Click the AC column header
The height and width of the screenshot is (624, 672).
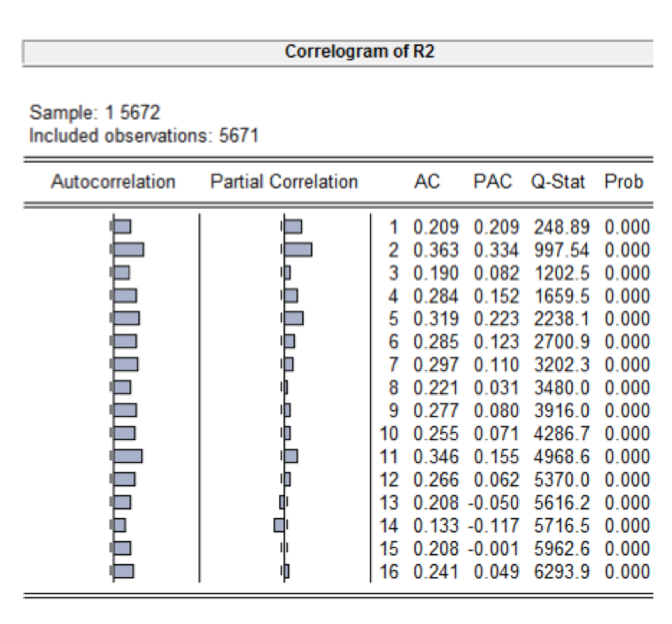click(x=428, y=182)
